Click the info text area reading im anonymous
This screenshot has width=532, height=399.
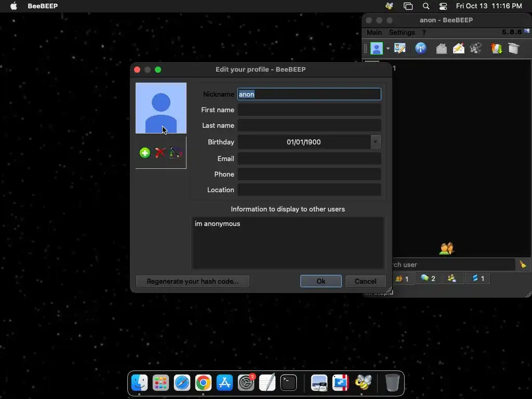(288, 243)
